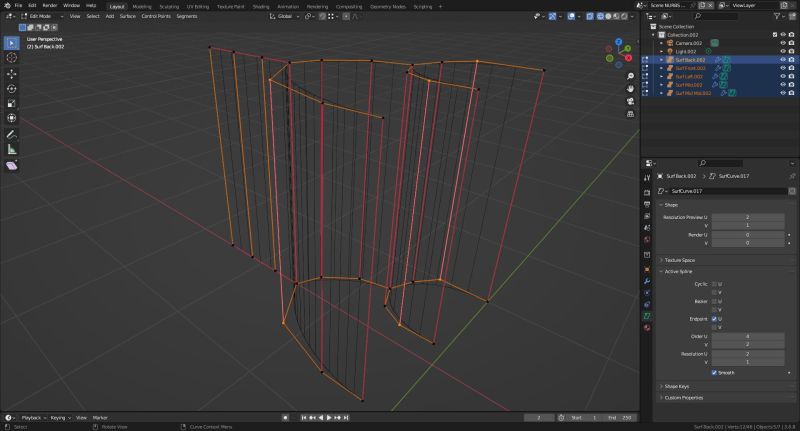Open the Control Points menu
The height and width of the screenshot is (431, 800).
(x=156, y=16)
